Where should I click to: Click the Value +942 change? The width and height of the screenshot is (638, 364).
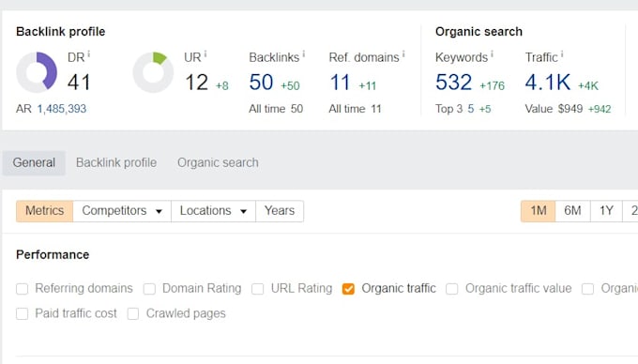click(x=600, y=109)
